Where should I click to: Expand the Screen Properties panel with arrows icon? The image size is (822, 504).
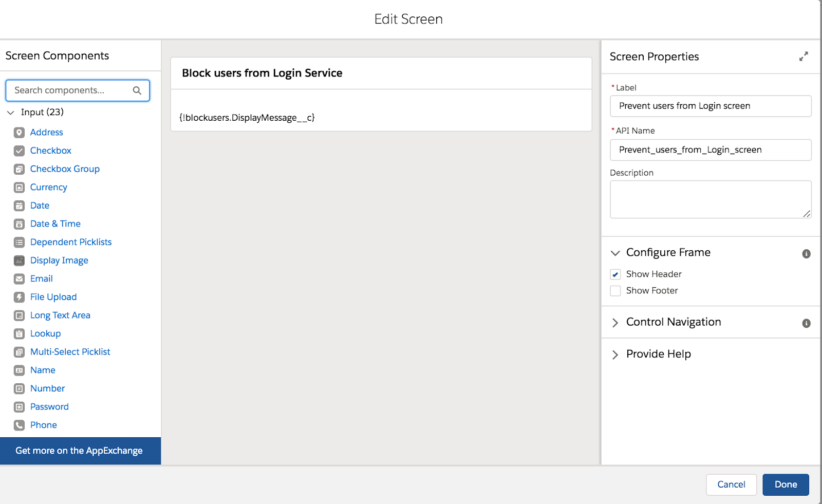(804, 57)
